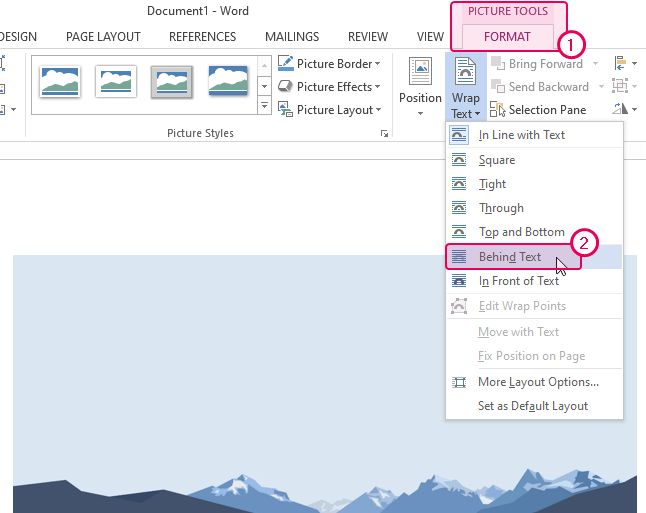646x513 pixels.
Task: Click the Rotate objects icon
Action: [x=620, y=109]
